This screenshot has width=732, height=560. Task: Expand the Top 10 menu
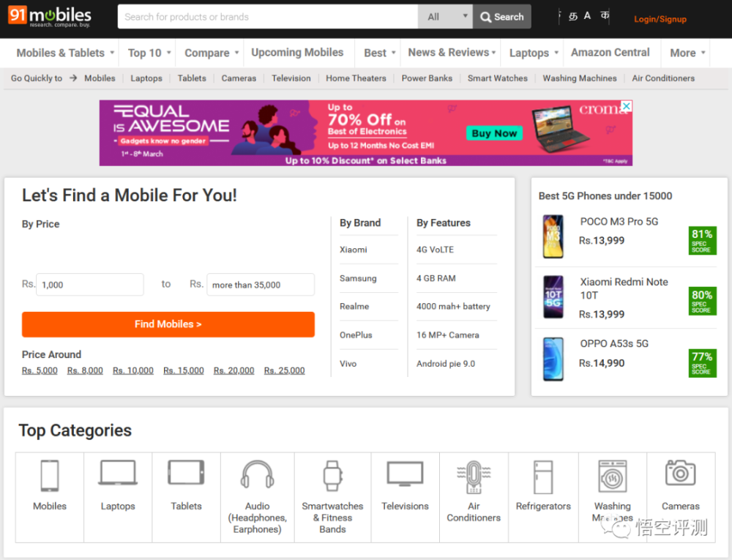[x=149, y=53]
